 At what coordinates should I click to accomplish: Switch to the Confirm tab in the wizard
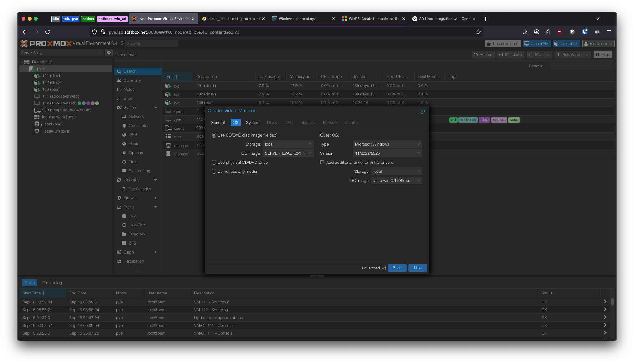(x=352, y=122)
